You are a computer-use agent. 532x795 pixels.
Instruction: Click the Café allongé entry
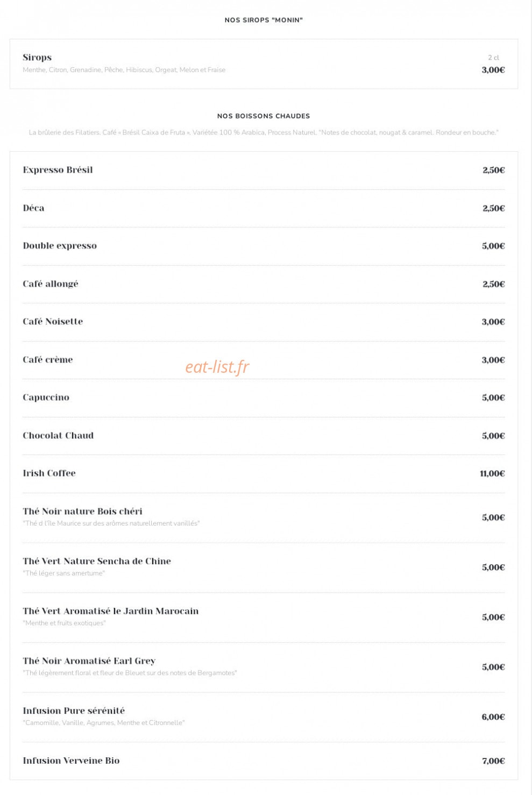point(264,284)
